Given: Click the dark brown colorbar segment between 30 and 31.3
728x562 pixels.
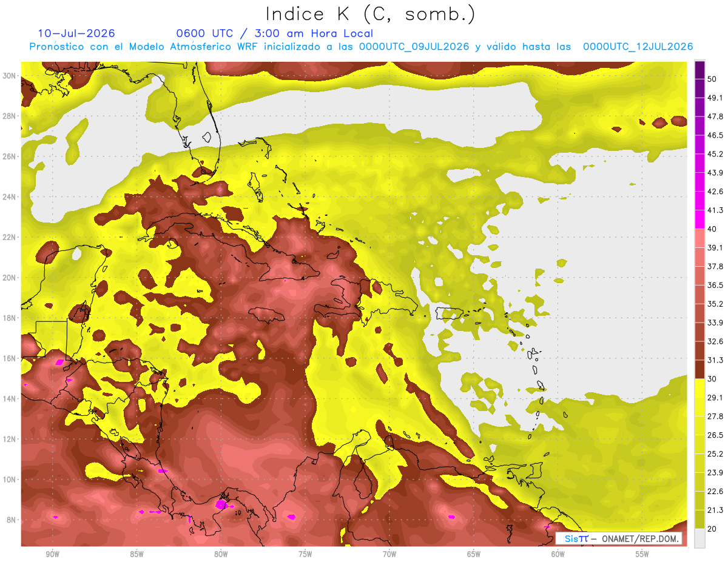Looking at the screenshot, I should tap(699, 369).
